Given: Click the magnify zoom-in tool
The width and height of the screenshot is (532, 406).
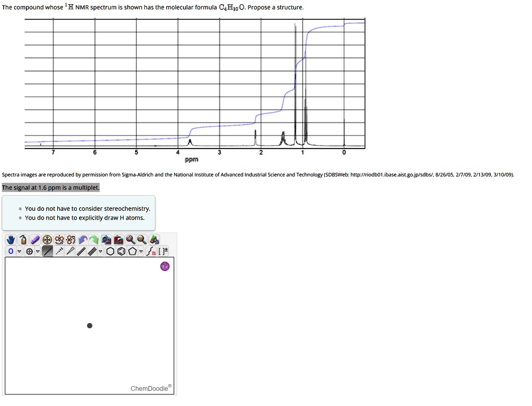Looking at the screenshot, I should pyautogui.click(x=130, y=239).
